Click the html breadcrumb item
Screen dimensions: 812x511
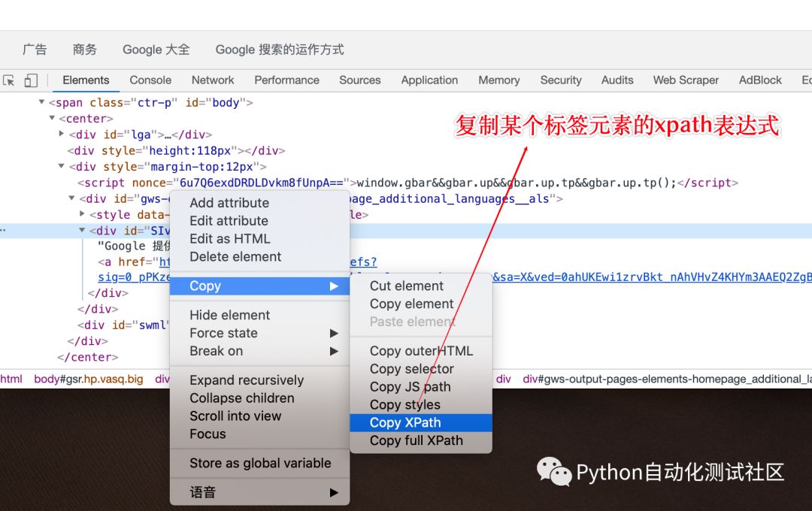11,379
